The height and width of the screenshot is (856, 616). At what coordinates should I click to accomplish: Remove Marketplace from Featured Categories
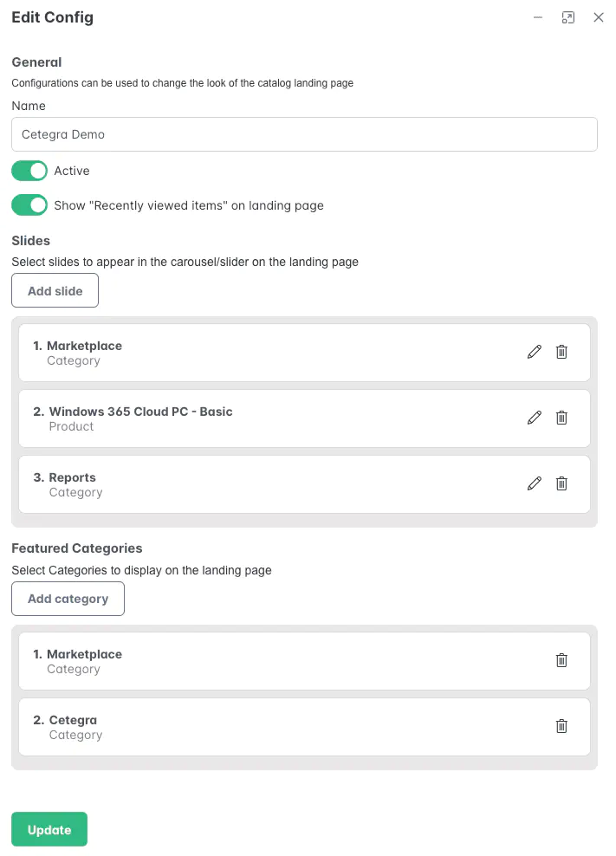coord(561,660)
